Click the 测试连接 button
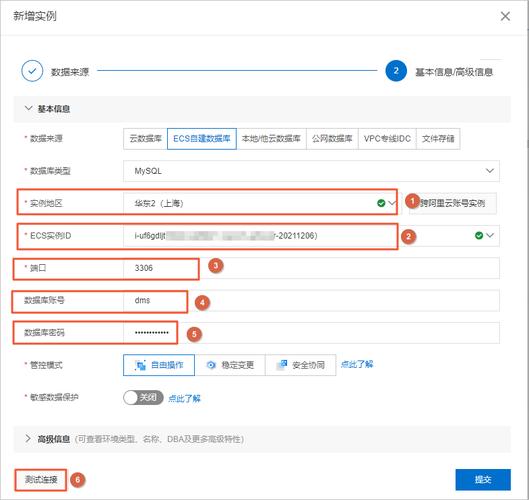Image resolution: width=529 pixels, height=500 pixels. tap(41, 479)
